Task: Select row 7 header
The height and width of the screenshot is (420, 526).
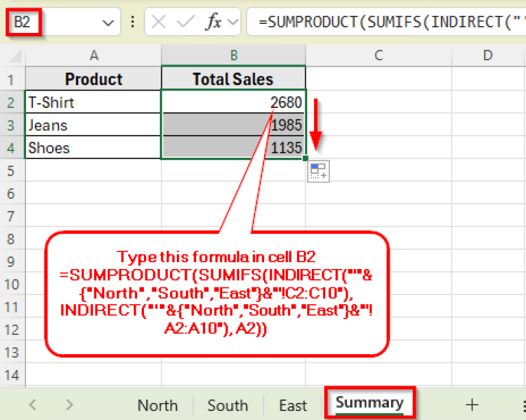Action: pos(11,217)
